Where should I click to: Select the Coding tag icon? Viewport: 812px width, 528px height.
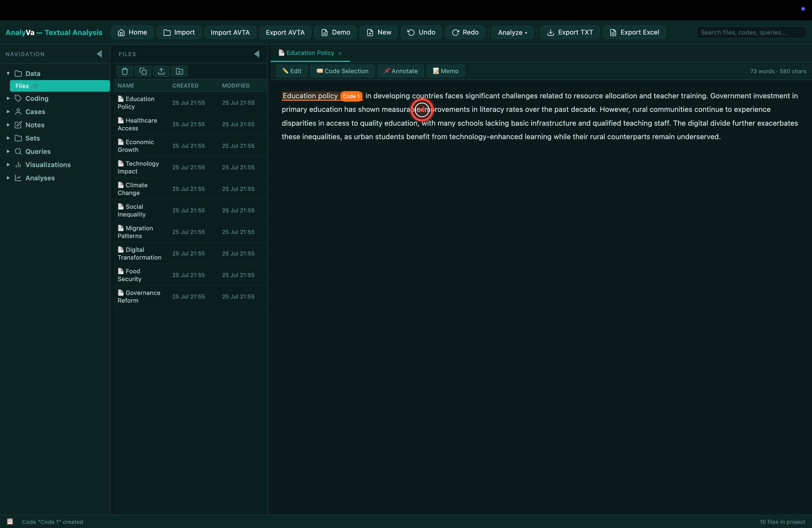coord(19,98)
